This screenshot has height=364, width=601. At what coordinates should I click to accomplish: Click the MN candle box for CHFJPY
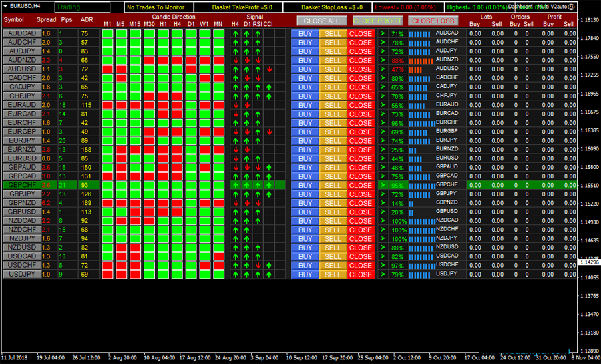point(218,96)
